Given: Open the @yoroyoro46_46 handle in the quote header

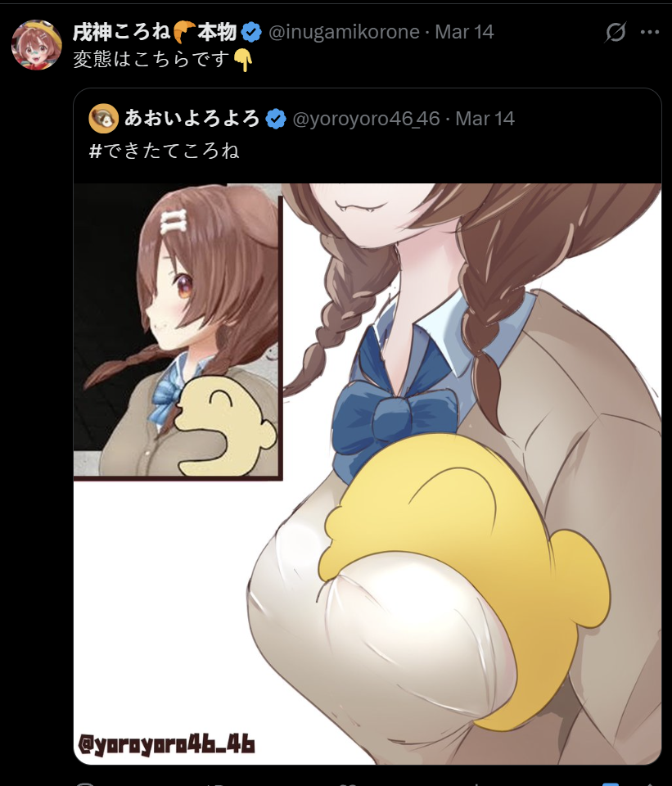Looking at the screenshot, I should [366, 119].
